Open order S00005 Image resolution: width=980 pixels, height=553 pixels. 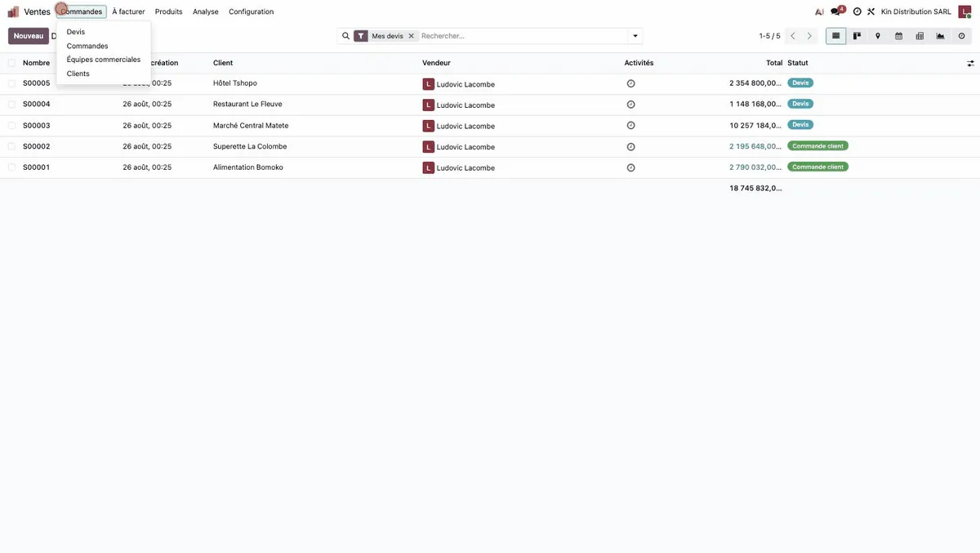37,83
